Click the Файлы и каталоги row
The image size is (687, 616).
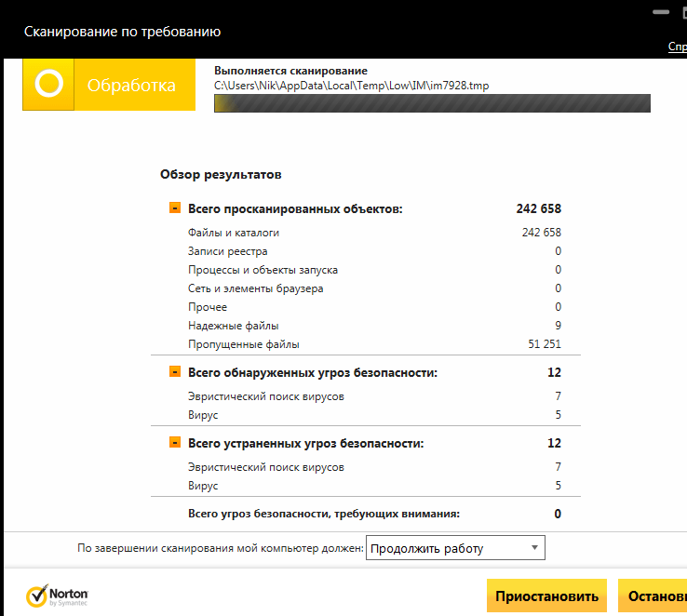pos(374,233)
